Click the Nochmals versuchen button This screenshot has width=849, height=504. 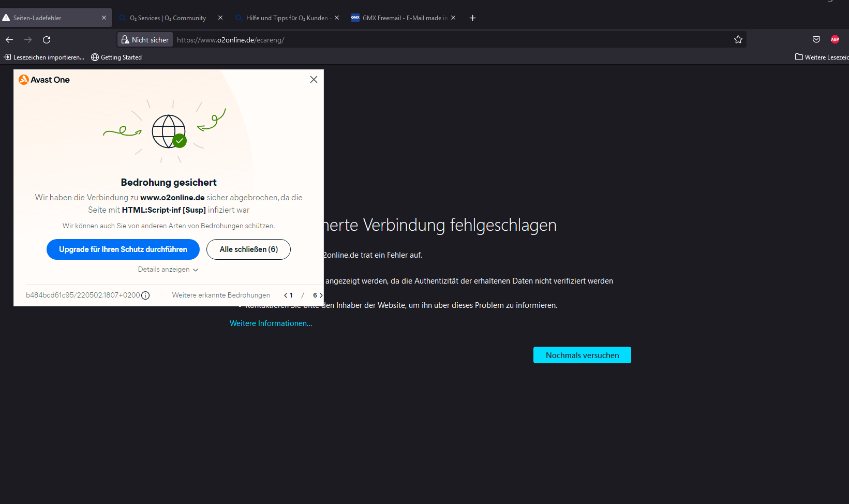point(582,355)
